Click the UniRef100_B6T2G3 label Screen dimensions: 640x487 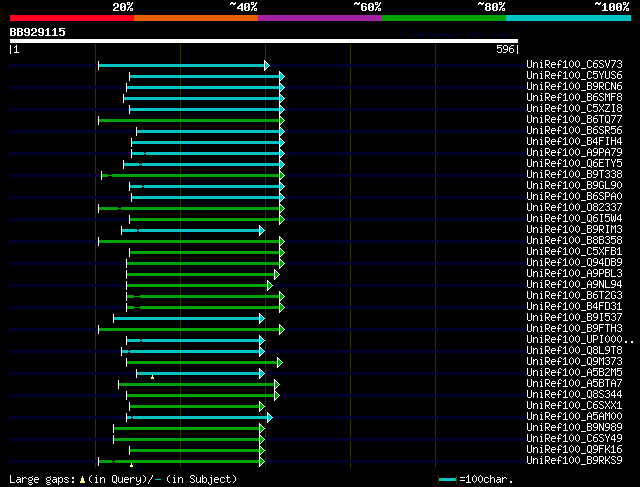(574, 296)
